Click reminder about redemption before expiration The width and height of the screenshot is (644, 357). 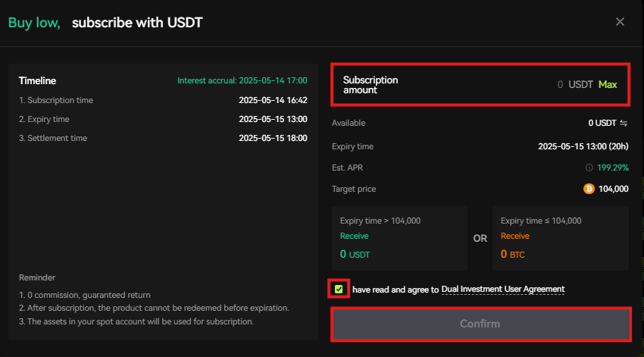[x=154, y=308]
